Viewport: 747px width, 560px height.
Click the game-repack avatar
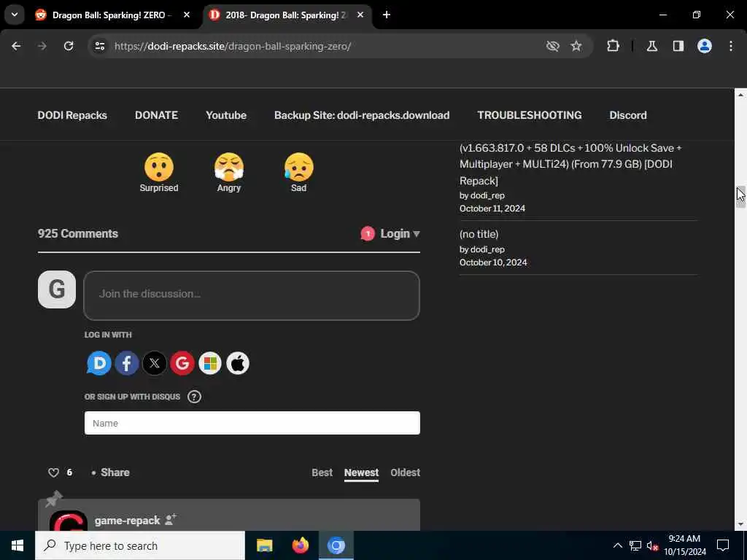(x=69, y=521)
